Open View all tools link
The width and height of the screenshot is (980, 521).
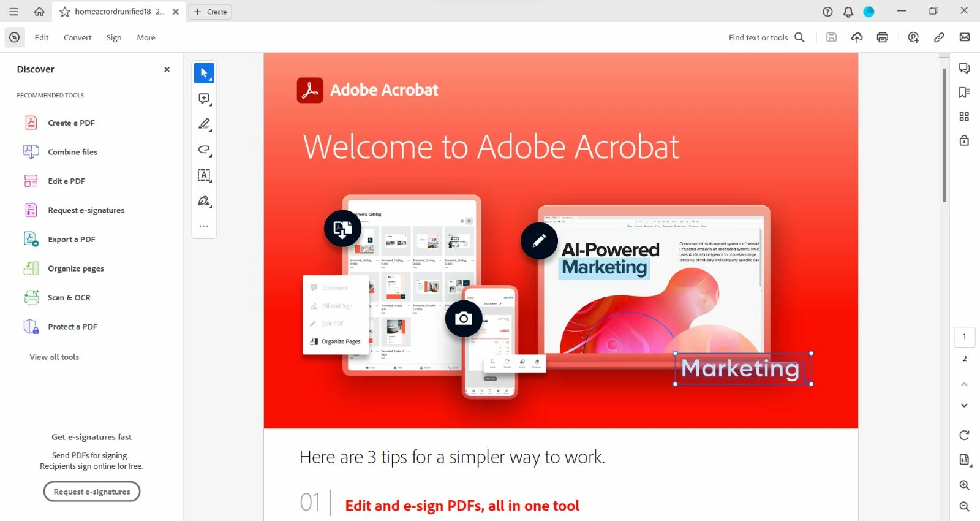[55, 357]
